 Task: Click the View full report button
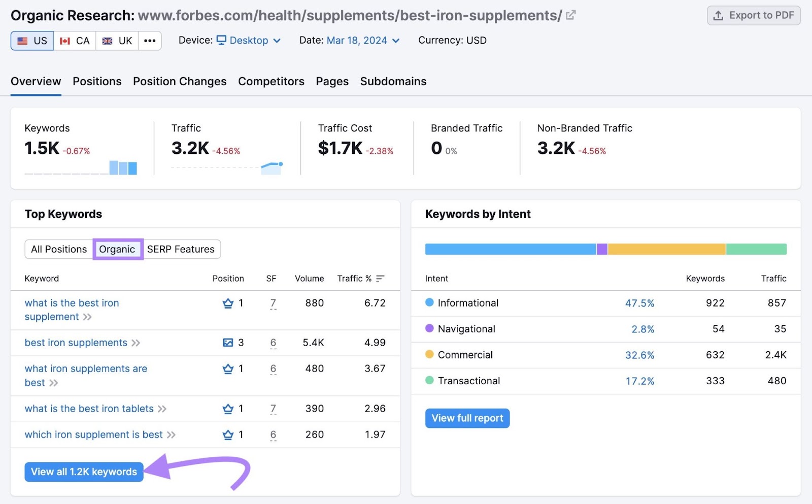[466, 418]
